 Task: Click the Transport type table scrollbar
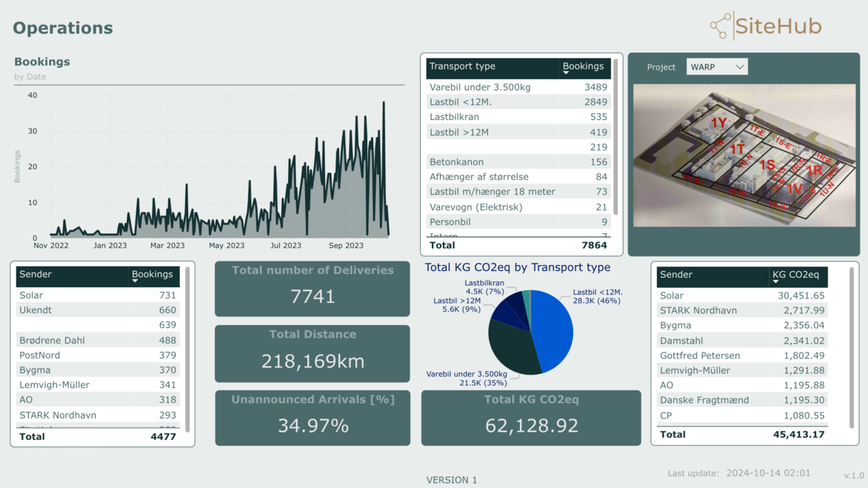pos(615,137)
